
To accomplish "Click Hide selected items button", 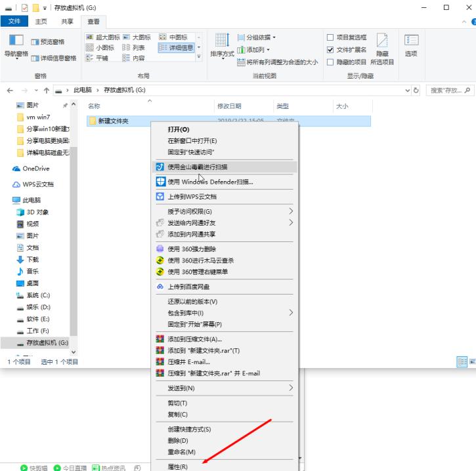I will [382, 49].
